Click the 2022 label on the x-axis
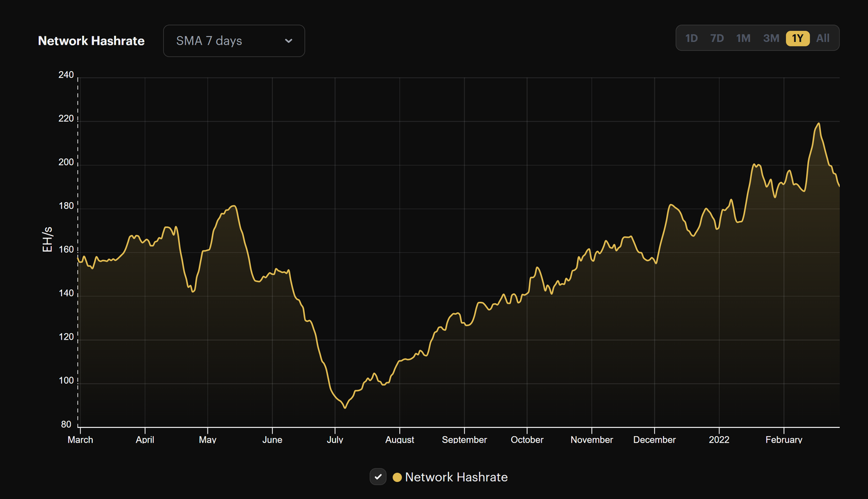 (719, 439)
